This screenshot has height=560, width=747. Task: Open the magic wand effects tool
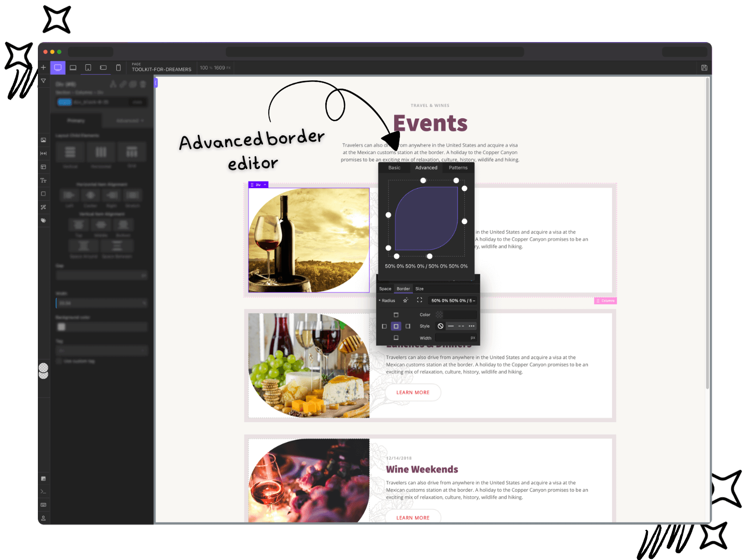[44, 207]
